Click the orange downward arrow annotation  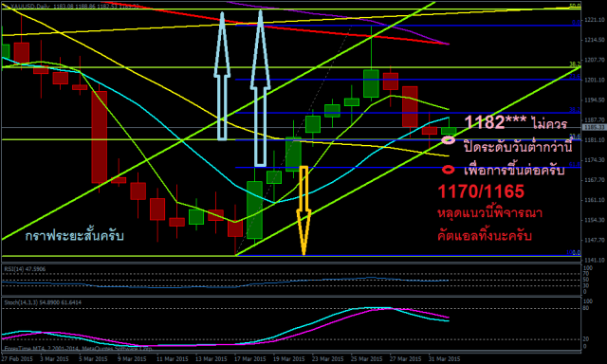coord(303,210)
